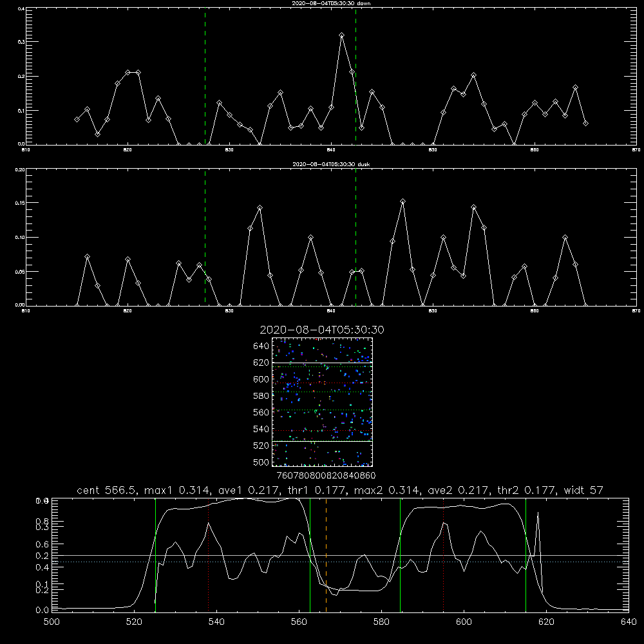
Task: Click the solid white line near 525 in pixel map
Action: [x=322, y=441]
